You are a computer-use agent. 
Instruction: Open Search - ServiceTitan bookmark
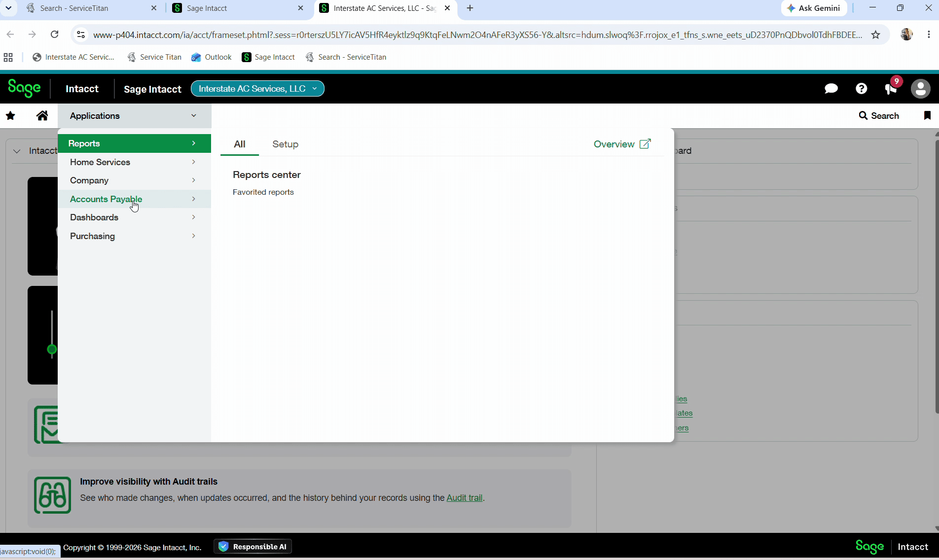[346, 57]
